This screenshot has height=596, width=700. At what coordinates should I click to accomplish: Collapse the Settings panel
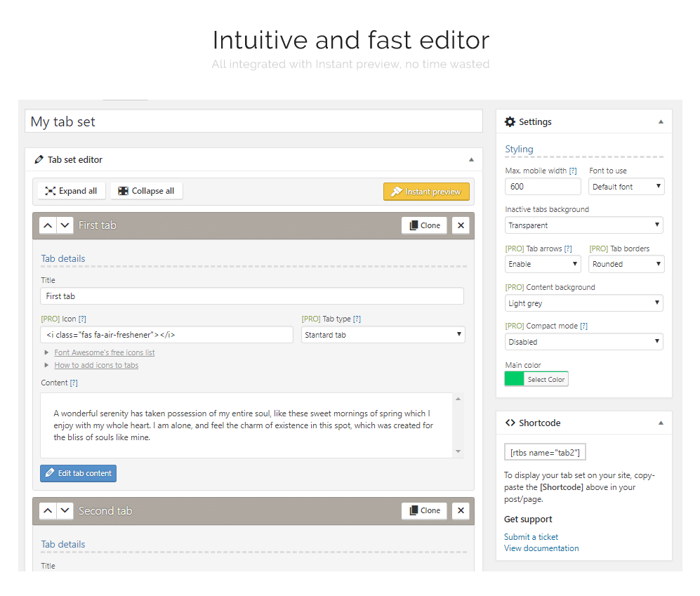(x=661, y=122)
